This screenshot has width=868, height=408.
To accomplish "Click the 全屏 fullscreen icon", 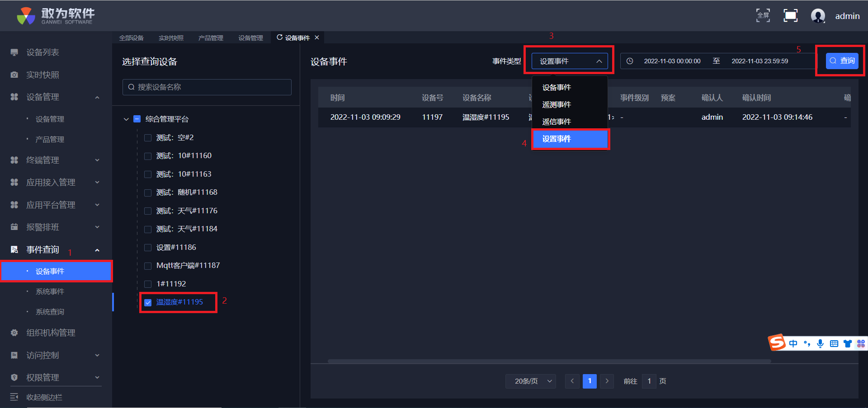I will tap(763, 15).
